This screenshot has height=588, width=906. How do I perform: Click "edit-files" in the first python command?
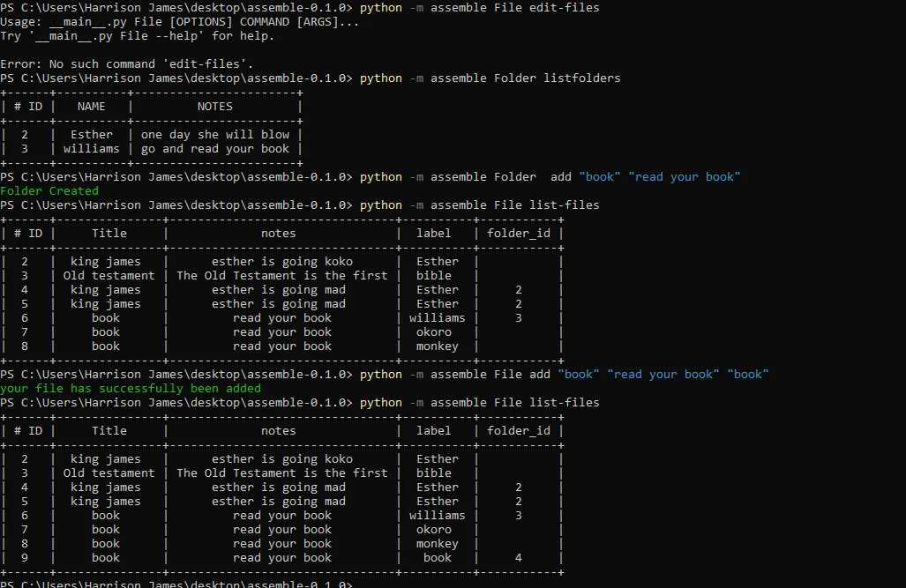coord(565,8)
